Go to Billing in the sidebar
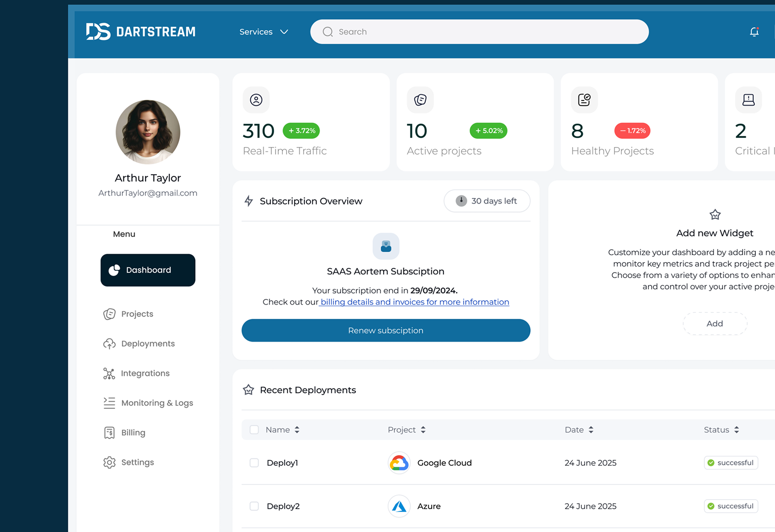The width and height of the screenshot is (775, 532). pos(133,432)
